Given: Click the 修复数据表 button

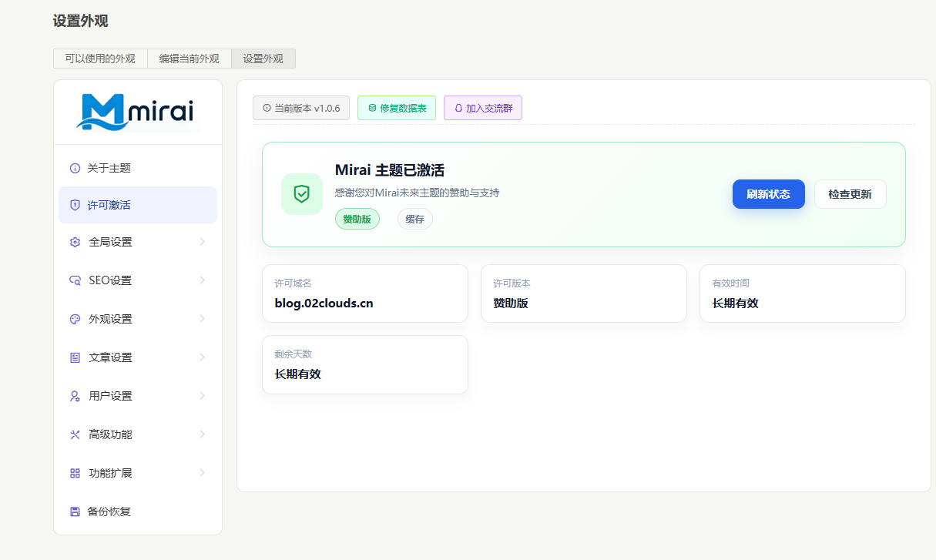Looking at the screenshot, I should click(397, 108).
